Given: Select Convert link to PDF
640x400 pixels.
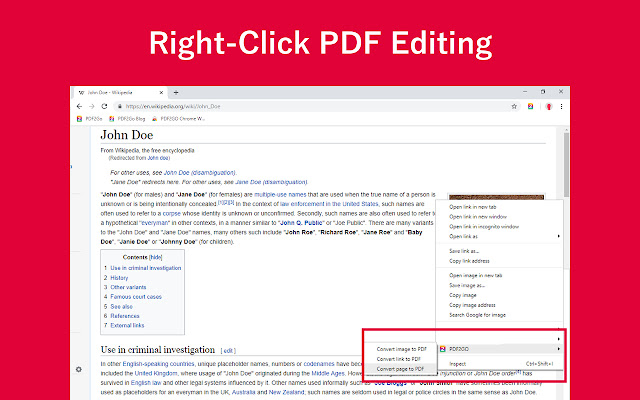Looking at the screenshot, I should pyautogui.click(x=401, y=359).
